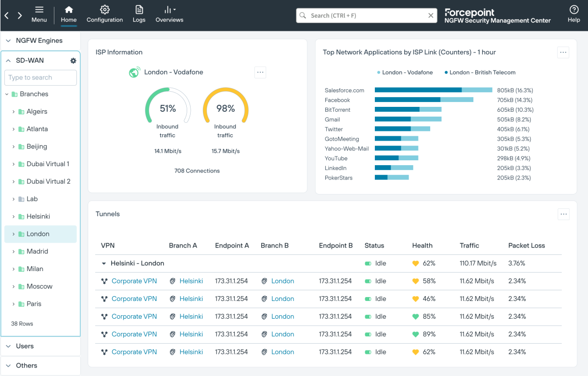
Task: Open Corporate VPN link with 85% health
Action: 134,317
